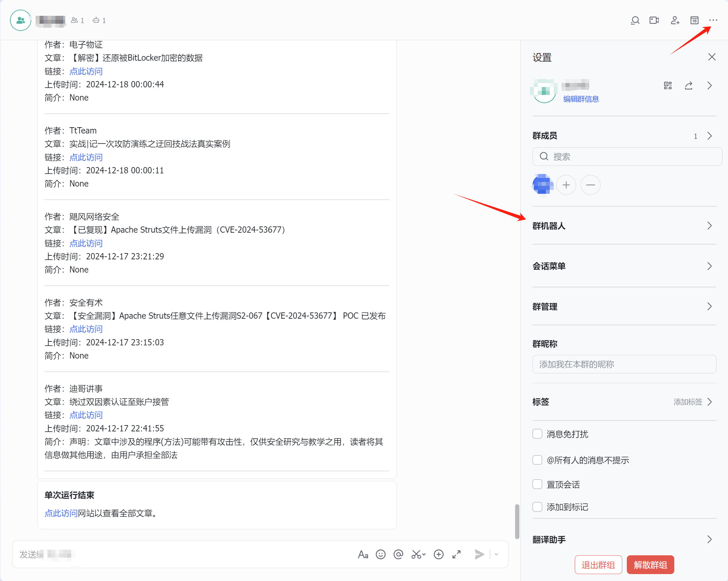The height and width of the screenshot is (581, 728).
Task: Add a member with the plus button
Action: pyautogui.click(x=566, y=185)
